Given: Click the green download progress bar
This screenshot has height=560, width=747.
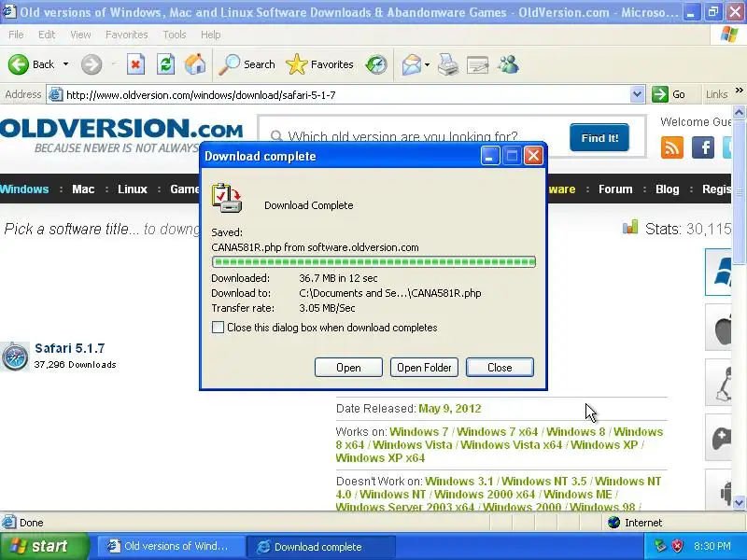Looking at the screenshot, I should coord(373,262).
